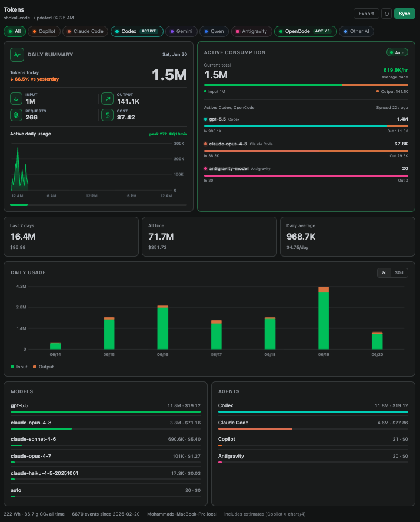The image size is (420, 522).
Task: Click the 06/18 bar in Daily Usage
Action: [x=270, y=333]
